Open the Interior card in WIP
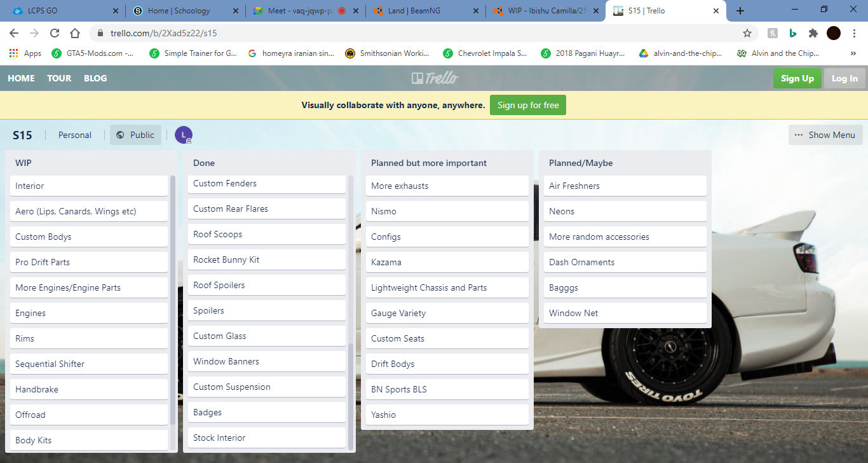The width and height of the screenshot is (868, 463). [89, 186]
